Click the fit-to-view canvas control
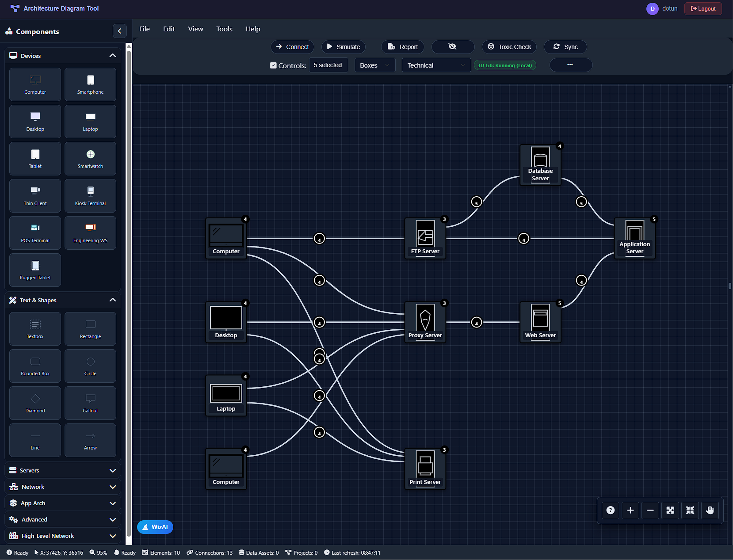The height and width of the screenshot is (560, 733). coord(670,510)
